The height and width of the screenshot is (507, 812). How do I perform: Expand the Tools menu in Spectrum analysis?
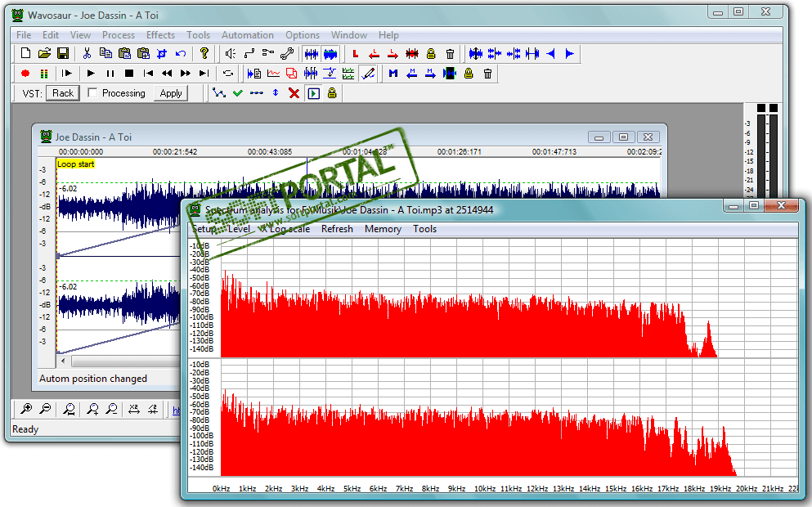424,229
